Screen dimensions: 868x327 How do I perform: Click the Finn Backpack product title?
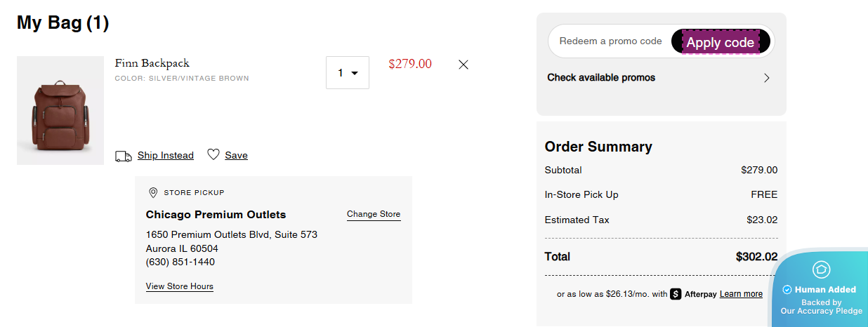coord(152,63)
